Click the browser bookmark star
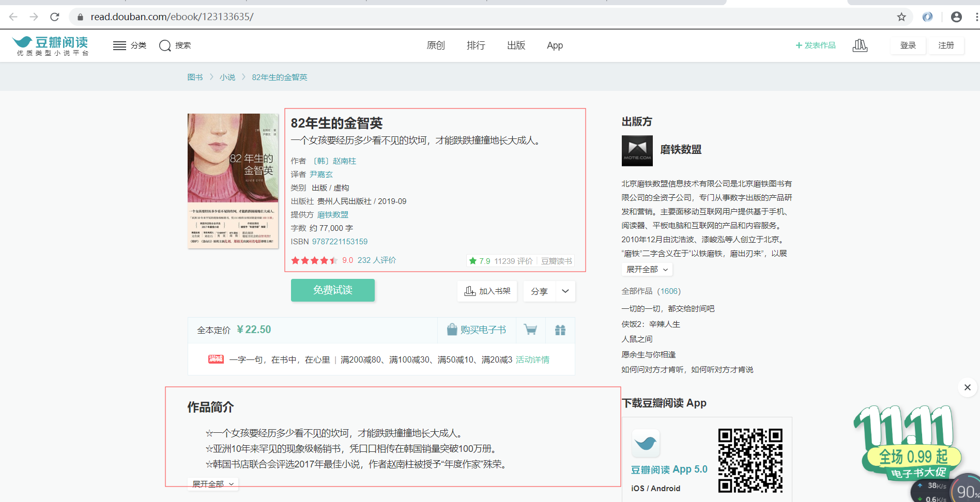The width and height of the screenshot is (980, 502). (902, 16)
